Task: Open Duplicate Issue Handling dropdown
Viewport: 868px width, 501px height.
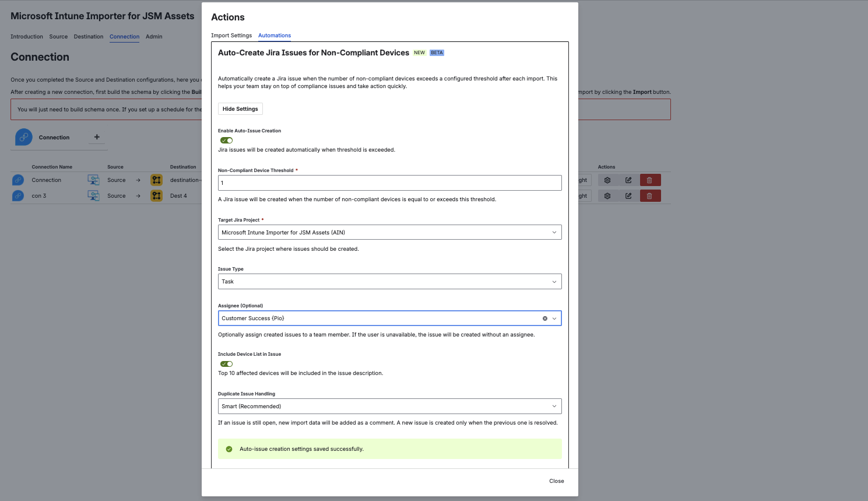Action: point(389,407)
